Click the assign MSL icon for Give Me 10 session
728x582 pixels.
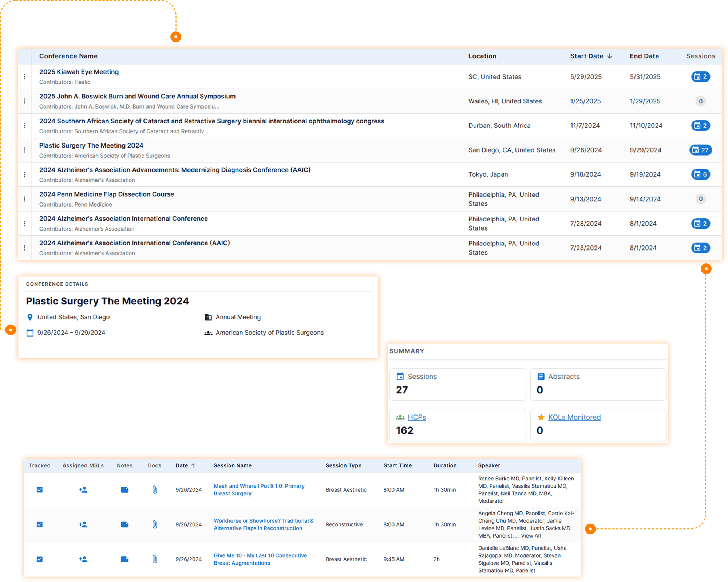83,559
